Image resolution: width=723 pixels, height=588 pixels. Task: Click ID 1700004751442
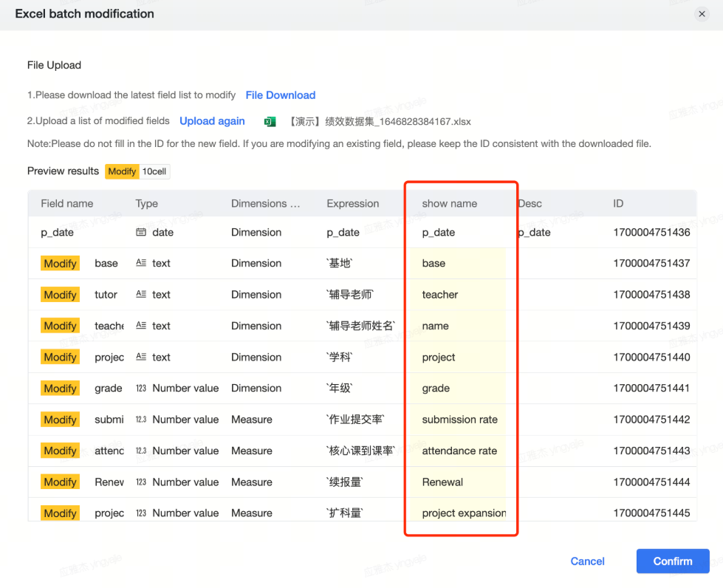point(651,420)
